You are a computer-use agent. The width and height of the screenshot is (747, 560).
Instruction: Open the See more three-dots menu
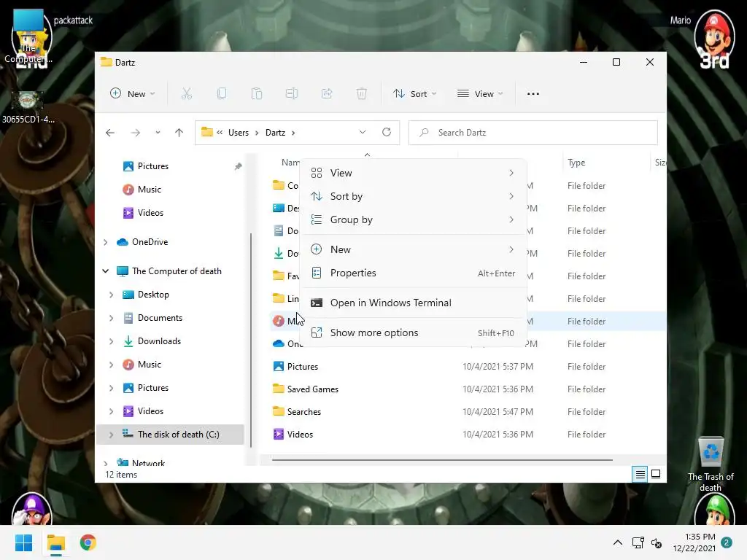tap(533, 94)
